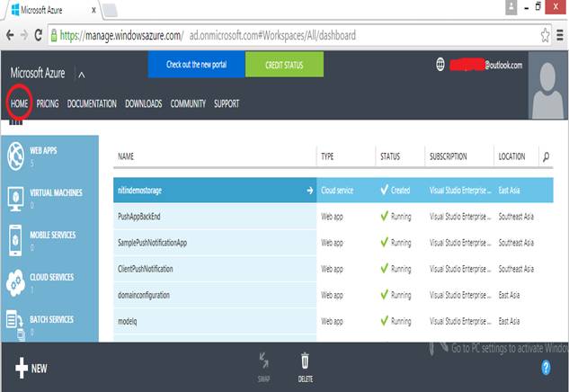This screenshot has height=392, width=569.
Task: Click the Delete trash can icon
Action: (305, 361)
